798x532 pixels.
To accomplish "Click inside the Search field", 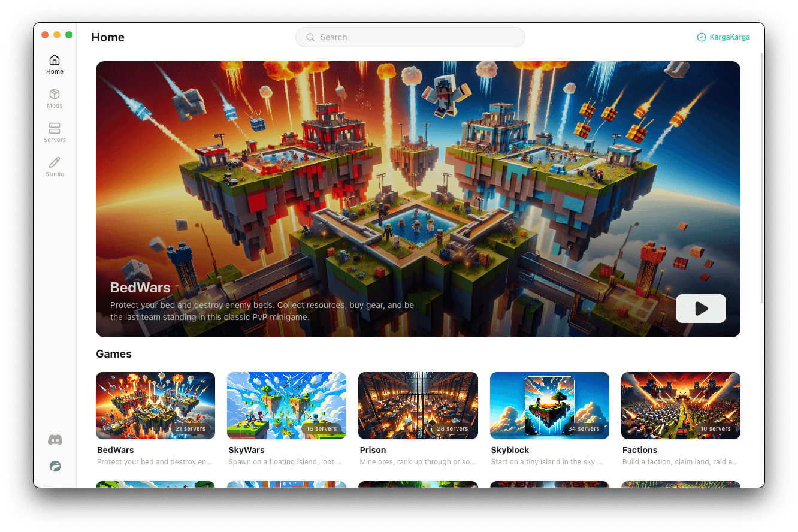I will tap(410, 37).
